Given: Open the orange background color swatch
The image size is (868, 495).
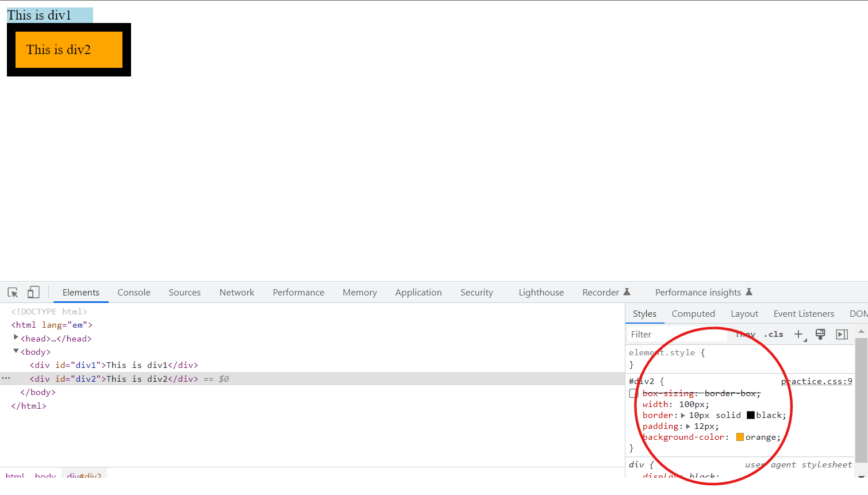Looking at the screenshot, I should [x=740, y=437].
